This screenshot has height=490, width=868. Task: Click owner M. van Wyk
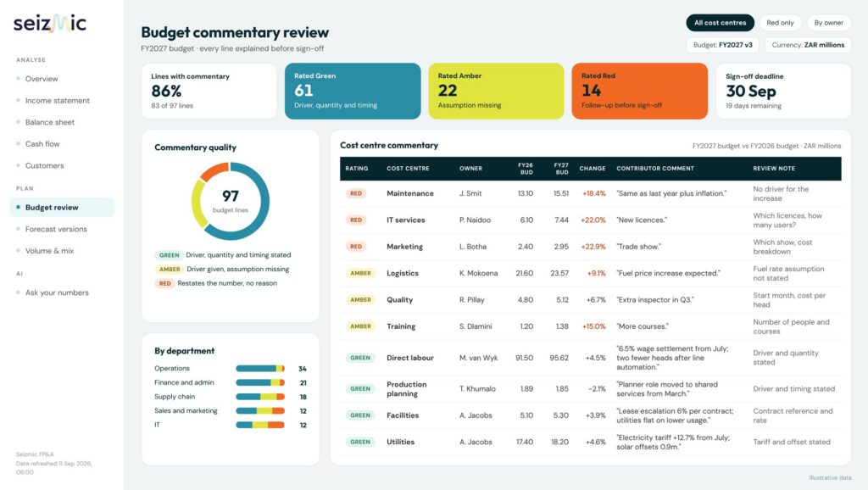(478, 359)
